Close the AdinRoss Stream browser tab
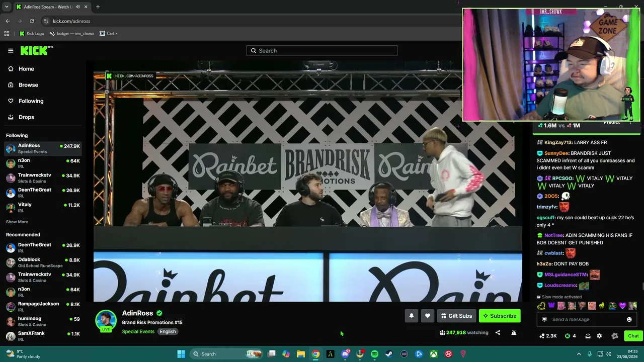644x362 pixels. point(86,7)
